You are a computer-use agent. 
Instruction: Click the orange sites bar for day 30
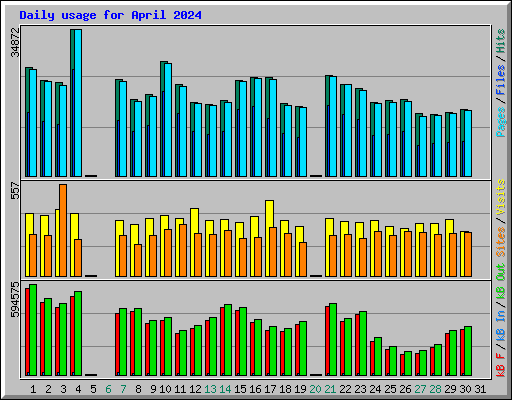point(468,255)
